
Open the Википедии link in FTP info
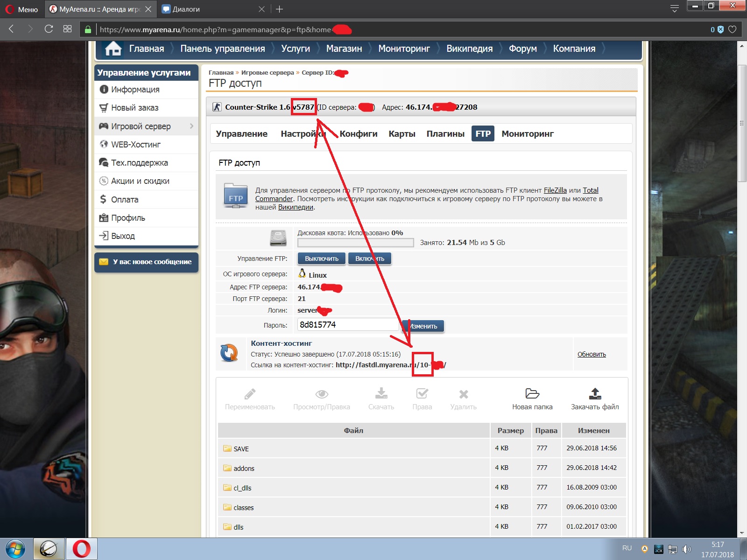coord(296,207)
